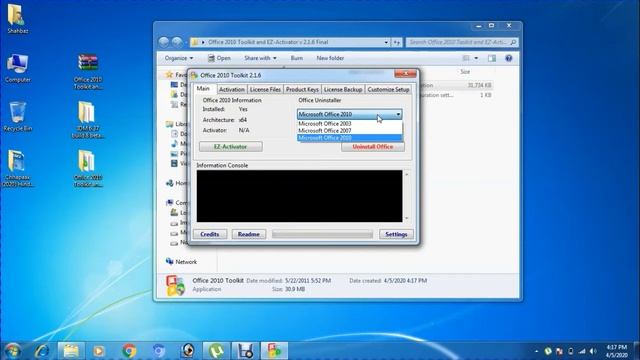Create a New folder in Explorer

[x=330, y=58]
